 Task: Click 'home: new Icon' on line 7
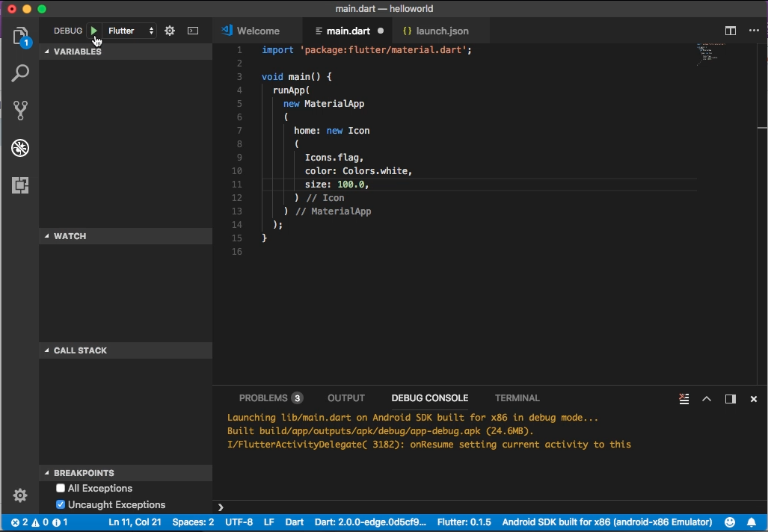click(331, 130)
